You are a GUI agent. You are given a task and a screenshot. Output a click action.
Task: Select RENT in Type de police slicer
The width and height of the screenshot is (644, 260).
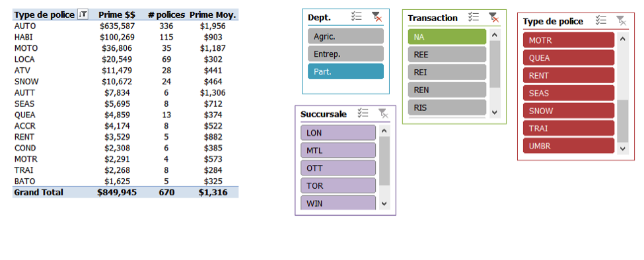[569, 75]
